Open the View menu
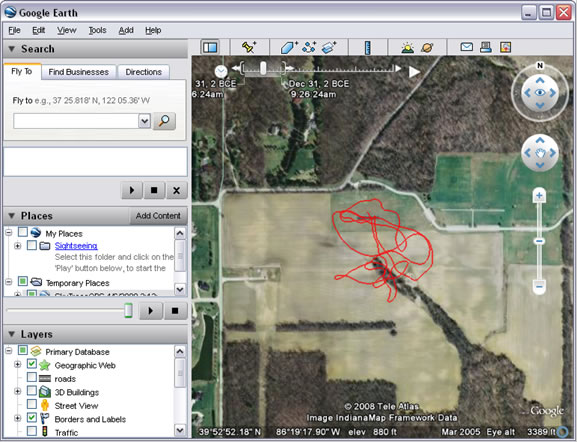Image resolution: width=577 pixels, height=442 pixels. (67, 30)
